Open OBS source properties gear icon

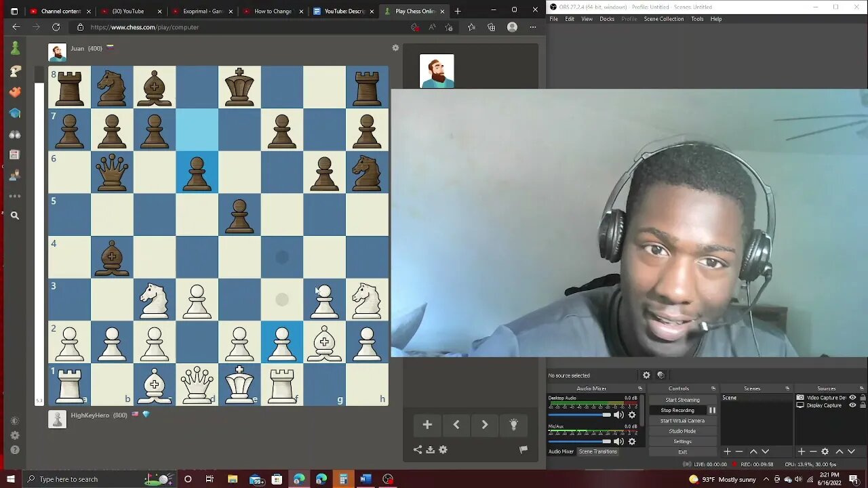646,375
